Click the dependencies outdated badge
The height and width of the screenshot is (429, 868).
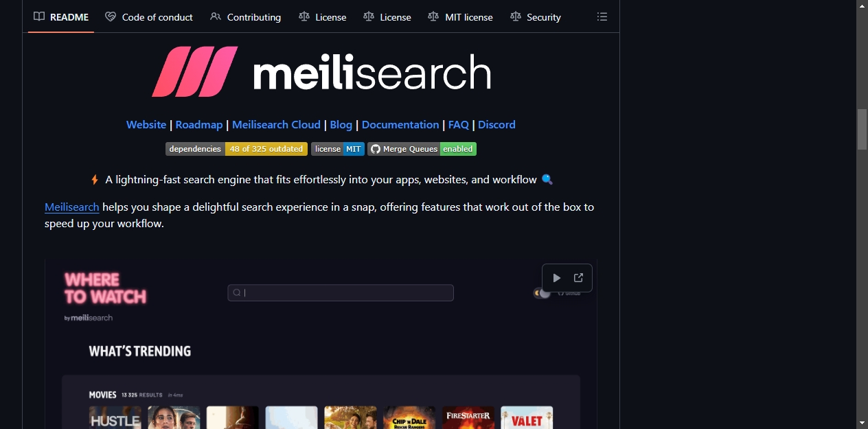(236, 149)
